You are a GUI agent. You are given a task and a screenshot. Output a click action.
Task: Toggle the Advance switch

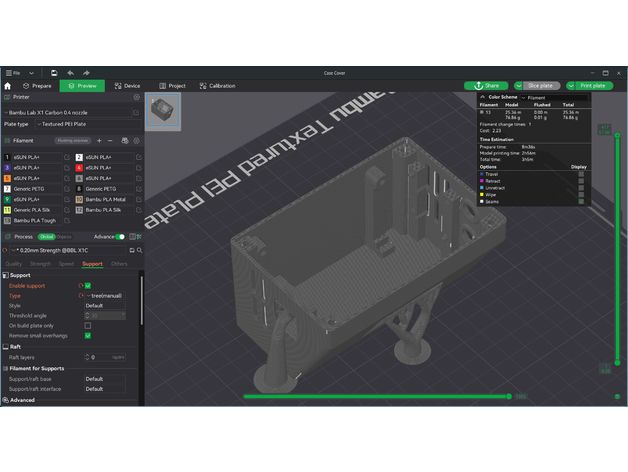click(121, 237)
